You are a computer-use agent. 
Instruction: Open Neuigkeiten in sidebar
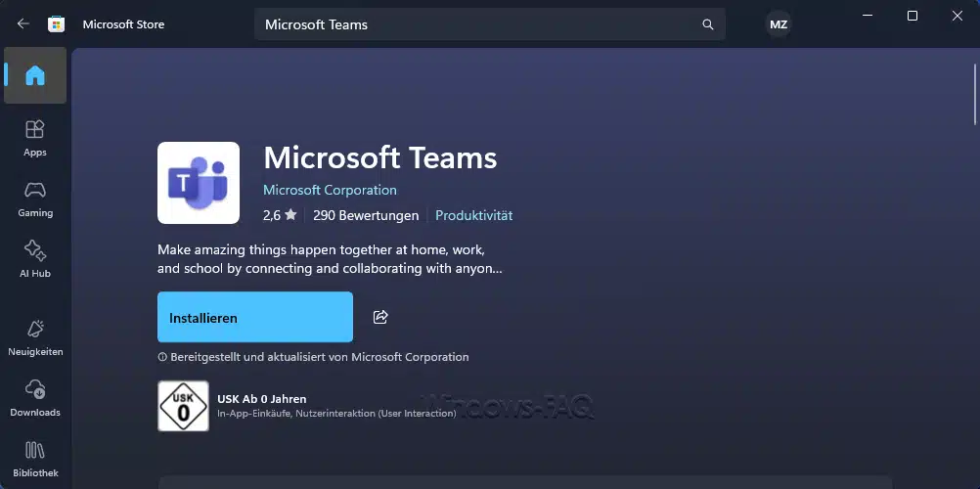(35, 337)
